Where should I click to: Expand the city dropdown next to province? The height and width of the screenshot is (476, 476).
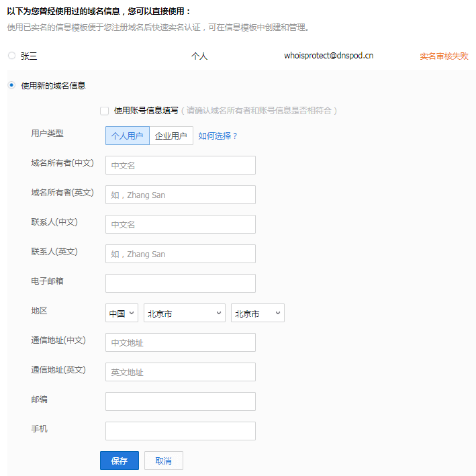[x=257, y=313]
